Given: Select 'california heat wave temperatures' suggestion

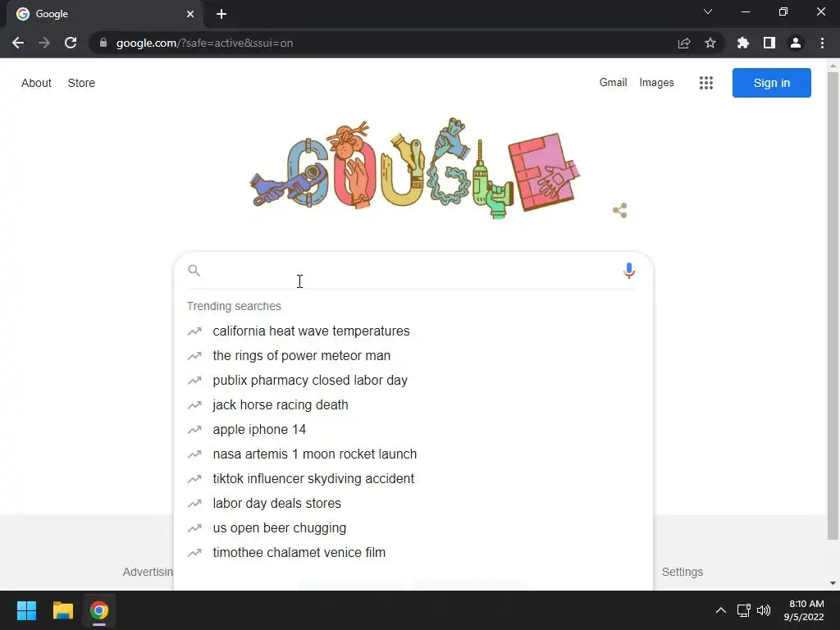Looking at the screenshot, I should [x=311, y=331].
